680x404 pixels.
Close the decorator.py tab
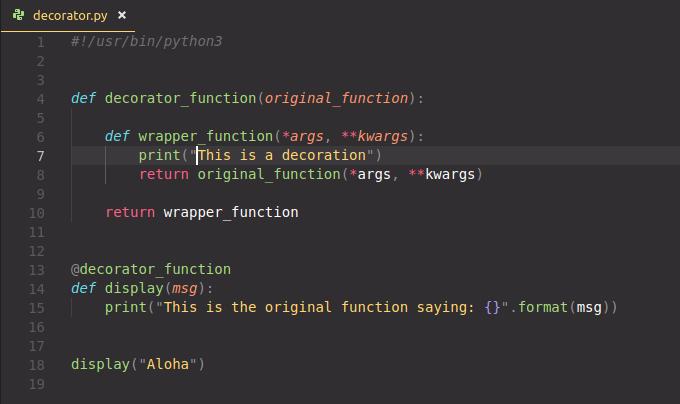pyautogui.click(x=122, y=16)
